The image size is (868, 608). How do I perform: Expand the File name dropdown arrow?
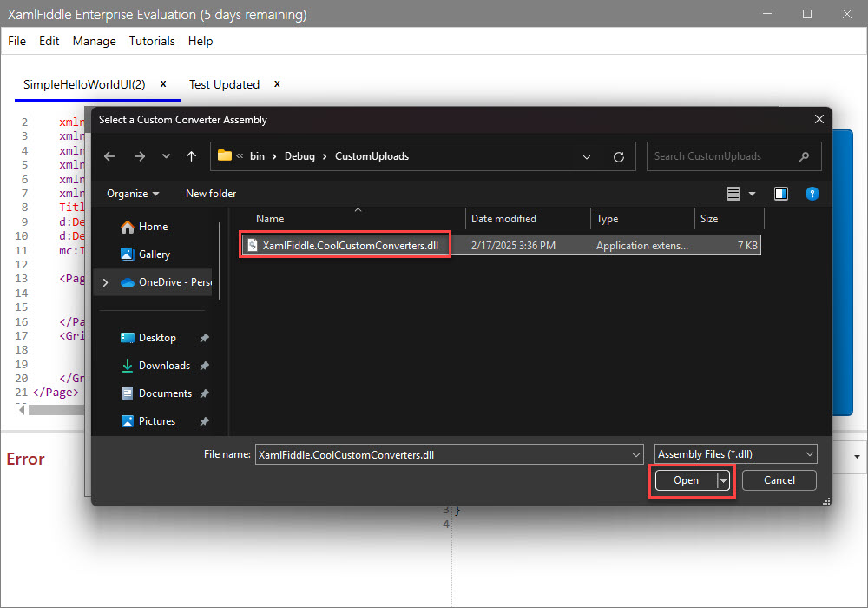(636, 454)
